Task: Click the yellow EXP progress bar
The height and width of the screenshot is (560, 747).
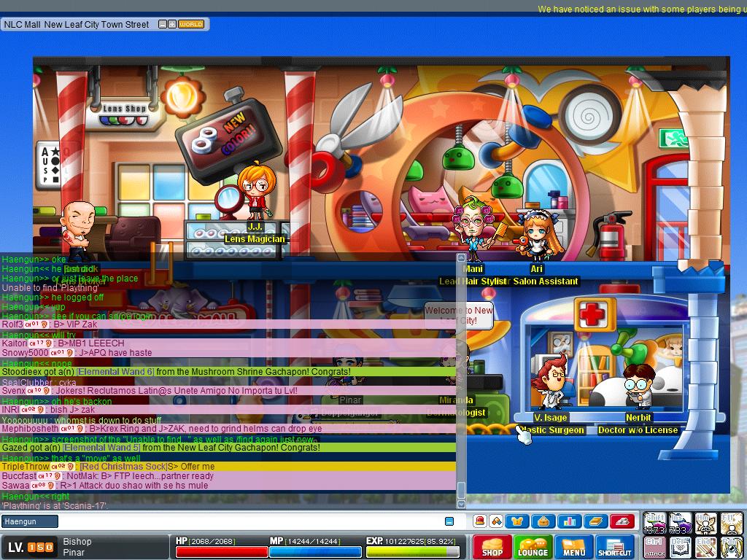Action: pos(413,551)
